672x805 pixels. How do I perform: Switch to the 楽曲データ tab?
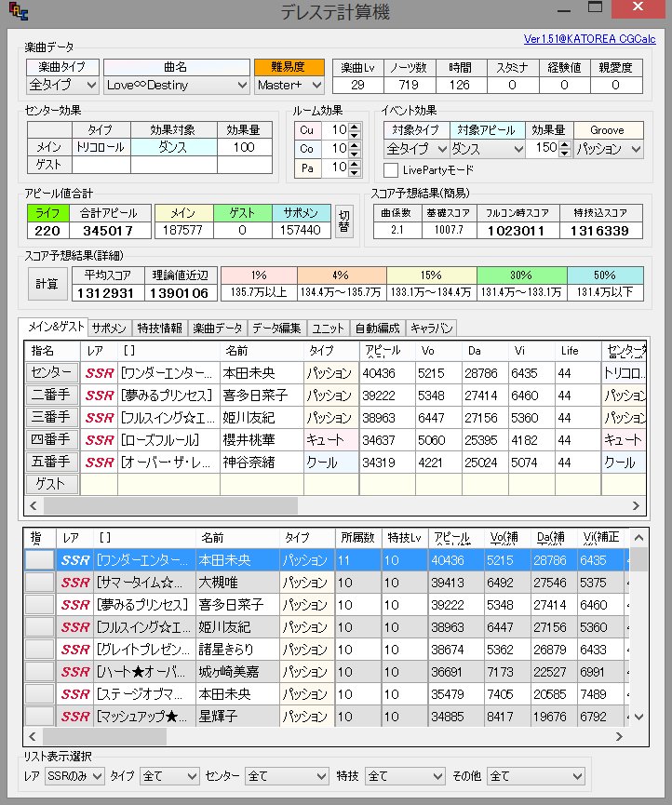tap(218, 329)
